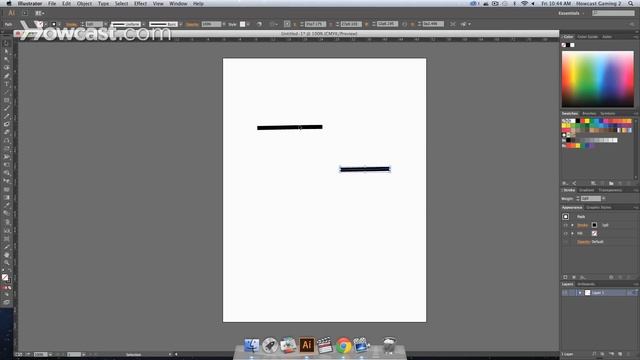Click the Create New Layer icon in Layers panel
640x360 pixels.
[x=620, y=354]
